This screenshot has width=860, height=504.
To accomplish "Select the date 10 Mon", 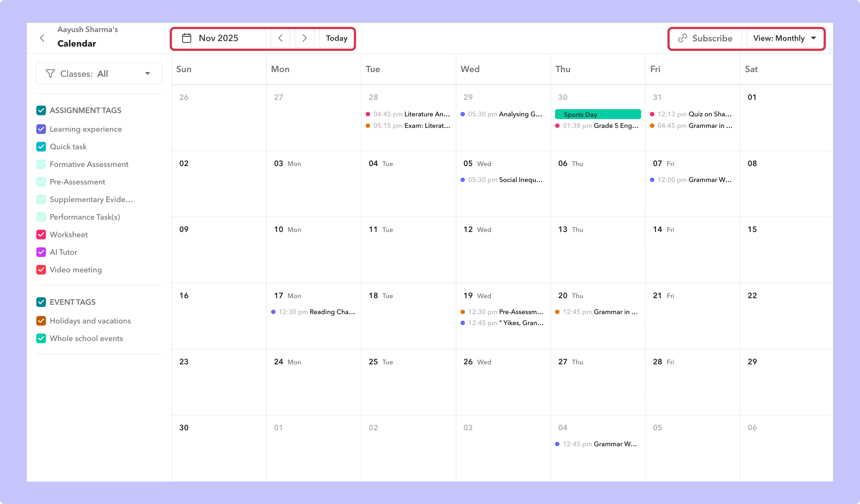I will [x=287, y=229].
